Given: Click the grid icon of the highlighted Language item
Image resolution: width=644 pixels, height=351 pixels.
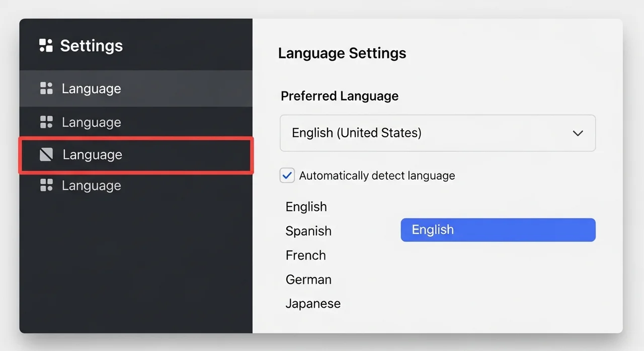Looking at the screenshot, I should (46, 89).
